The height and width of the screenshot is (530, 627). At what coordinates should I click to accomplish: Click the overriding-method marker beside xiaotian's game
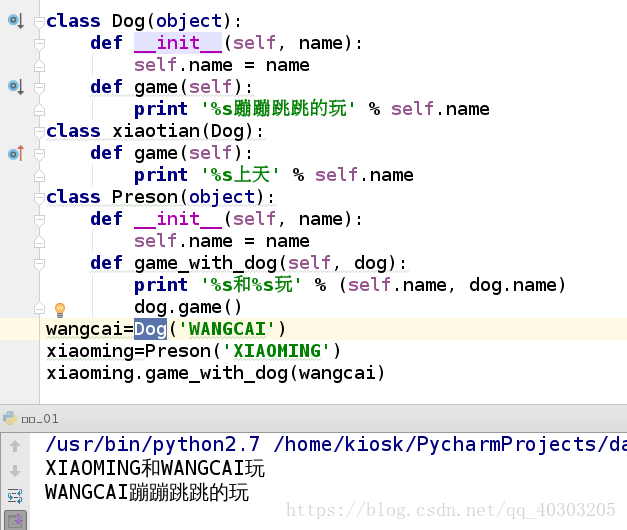pos(16,153)
